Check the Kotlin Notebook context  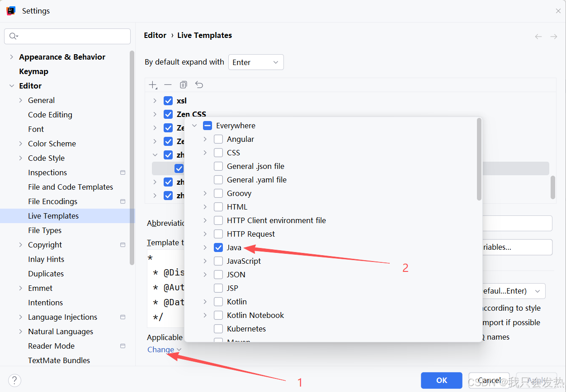218,315
